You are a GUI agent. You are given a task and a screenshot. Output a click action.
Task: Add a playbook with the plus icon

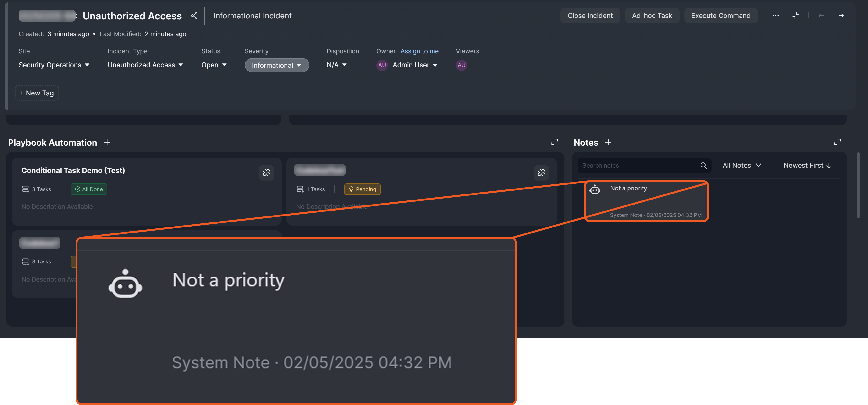tap(107, 143)
